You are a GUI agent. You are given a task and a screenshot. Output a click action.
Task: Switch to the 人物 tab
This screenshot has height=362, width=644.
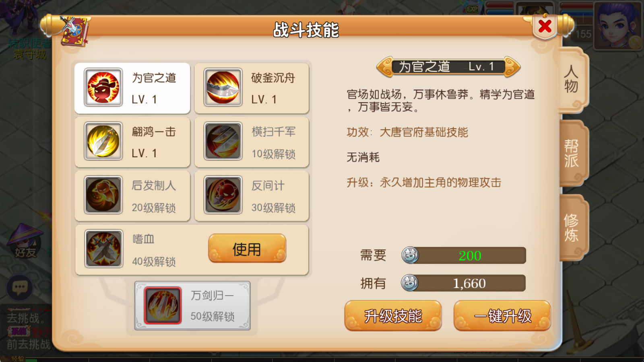pyautogui.click(x=573, y=79)
